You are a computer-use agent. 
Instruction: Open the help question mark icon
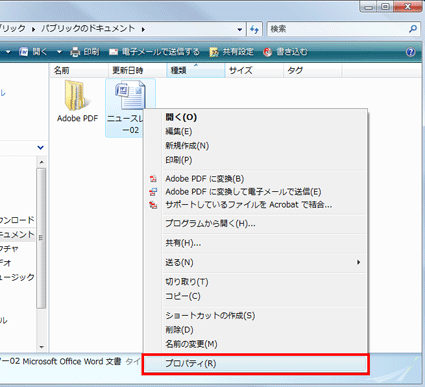point(411,52)
